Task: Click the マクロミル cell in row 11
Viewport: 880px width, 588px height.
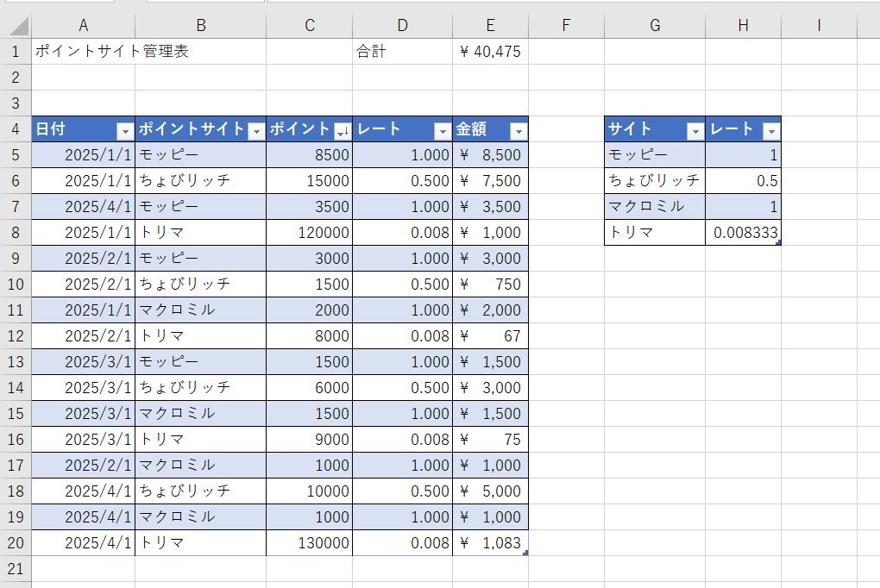Action: pos(200,310)
